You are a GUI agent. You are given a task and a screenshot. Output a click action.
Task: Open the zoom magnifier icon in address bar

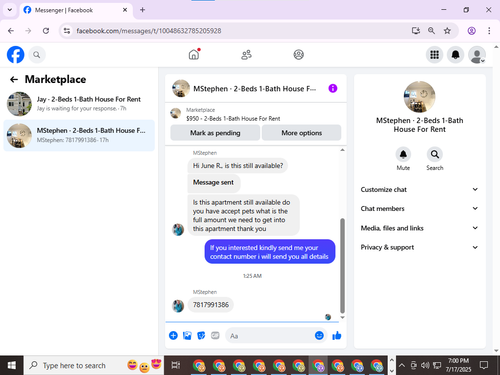click(431, 31)
